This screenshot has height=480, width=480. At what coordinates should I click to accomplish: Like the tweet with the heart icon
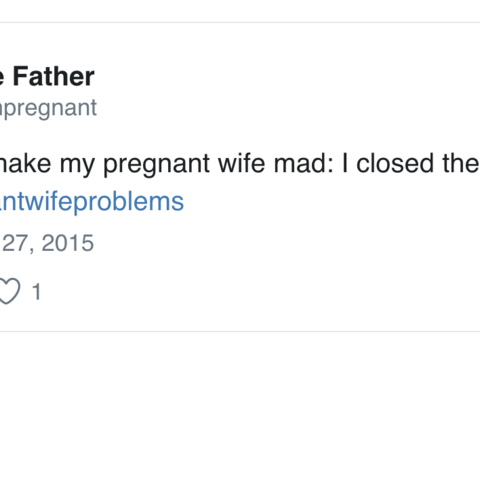(x=9, y=291)
